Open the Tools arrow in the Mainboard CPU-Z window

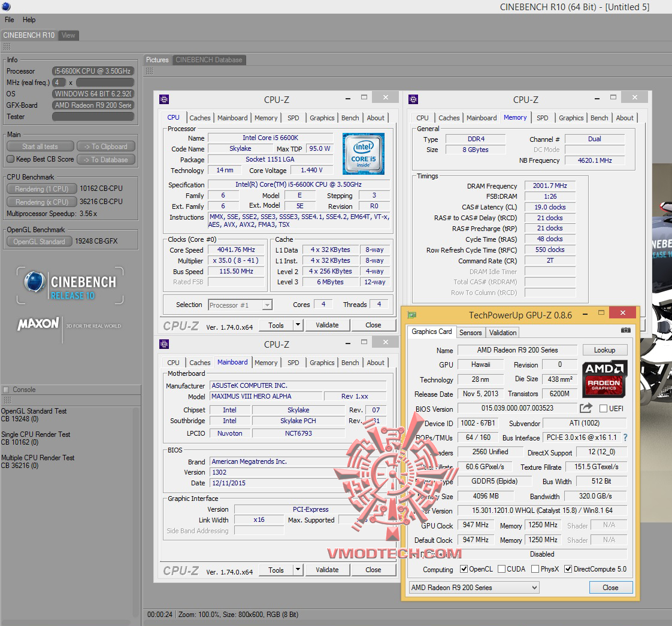tap(298, 570)
